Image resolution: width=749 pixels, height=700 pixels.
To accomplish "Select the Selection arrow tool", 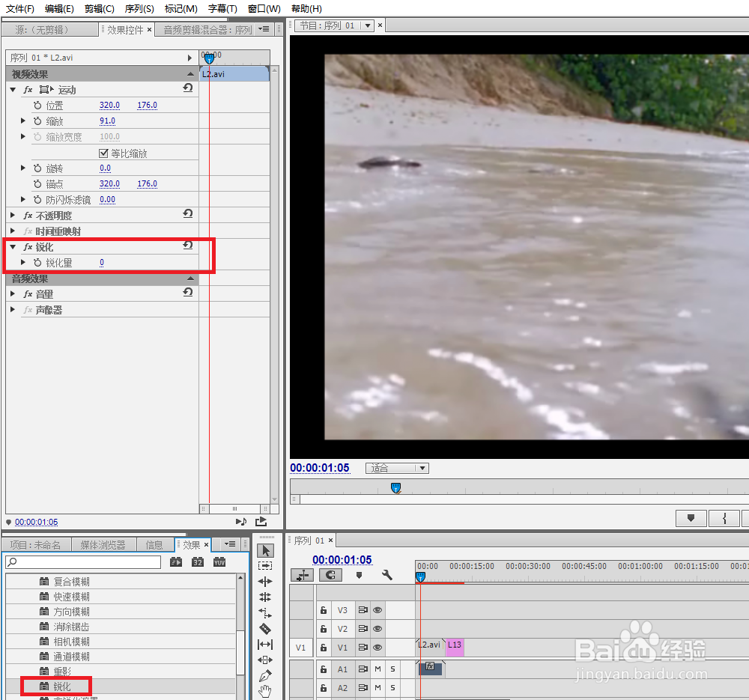I will (x=266, y=550).
